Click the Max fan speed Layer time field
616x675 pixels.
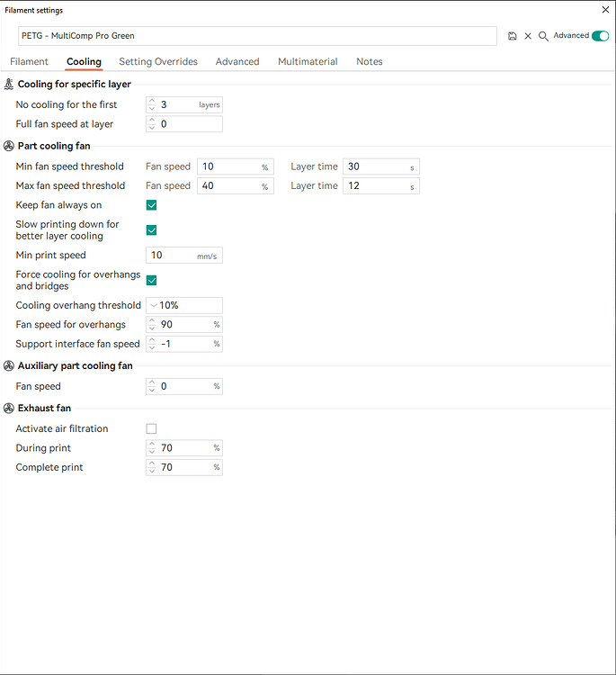point(381,186)
